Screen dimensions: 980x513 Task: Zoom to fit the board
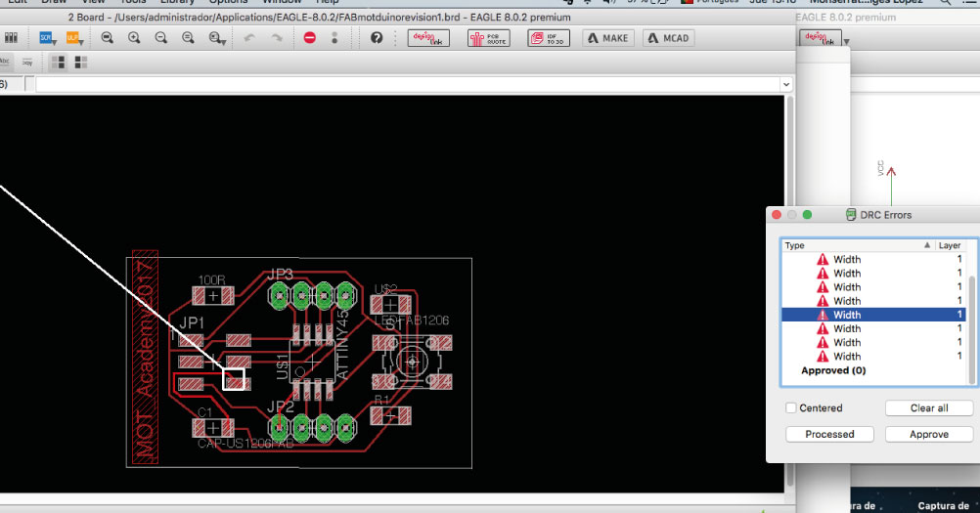tap(108, 38)
